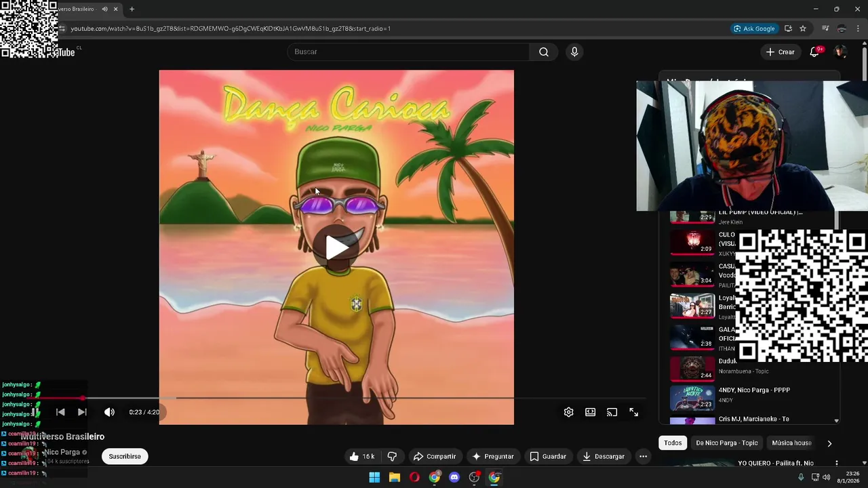
Task: Save video using Guardar
Action: coord(548,456)
